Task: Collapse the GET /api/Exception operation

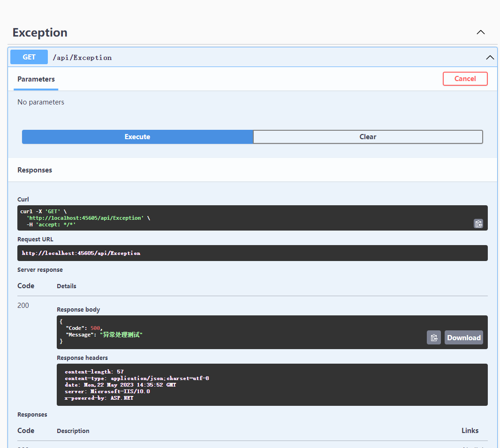Action: click(490, 57)
